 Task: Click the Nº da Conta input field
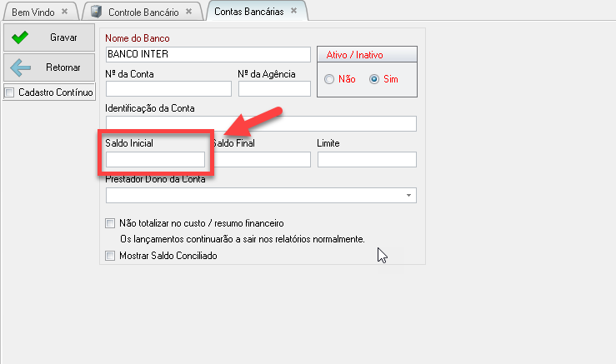[x=168, y=89]
